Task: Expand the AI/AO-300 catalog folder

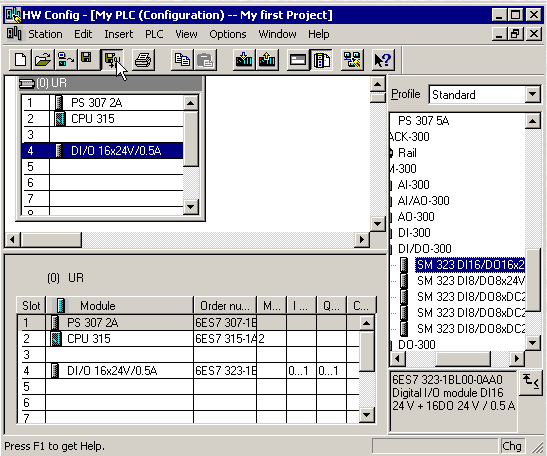Action: coord(424,201)
